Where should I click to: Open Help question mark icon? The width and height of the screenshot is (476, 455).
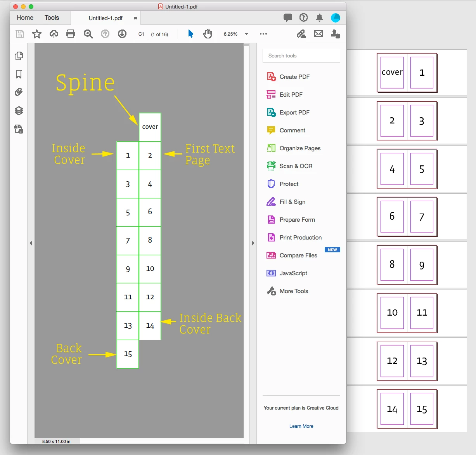point(304,17)
